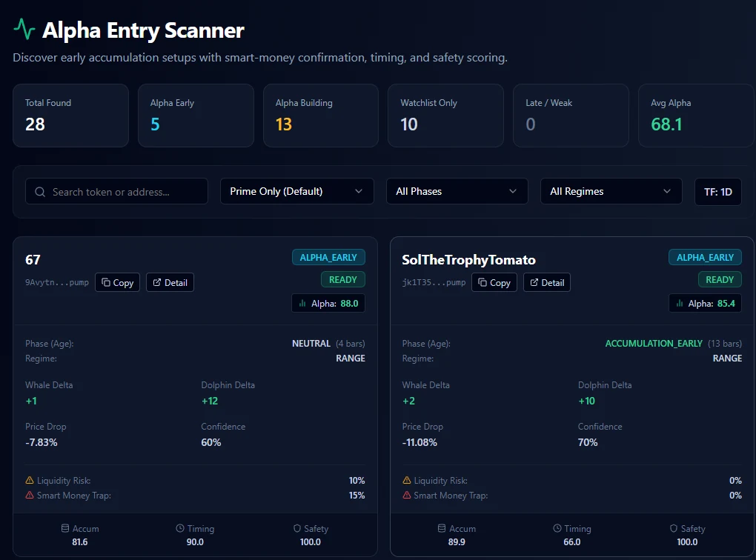Copy the SolTheTrophyTomato token address

click(x=494, y=282)
